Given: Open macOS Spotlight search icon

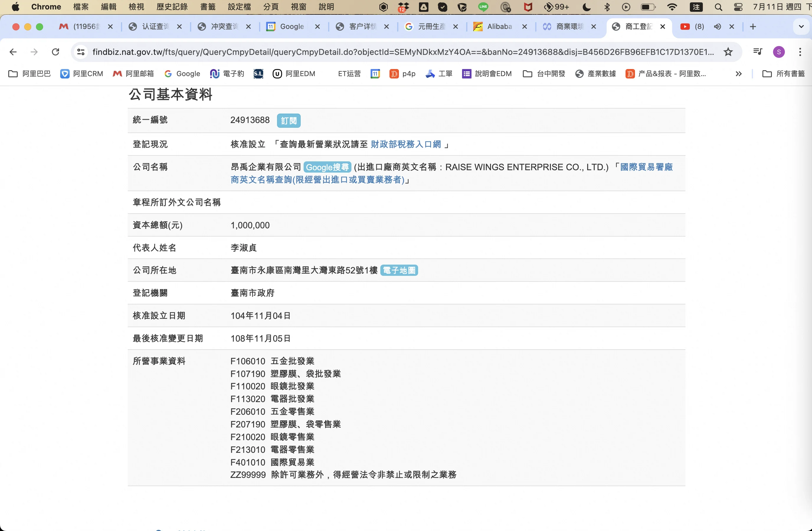Looking at the screenshot, I should 718,7.
